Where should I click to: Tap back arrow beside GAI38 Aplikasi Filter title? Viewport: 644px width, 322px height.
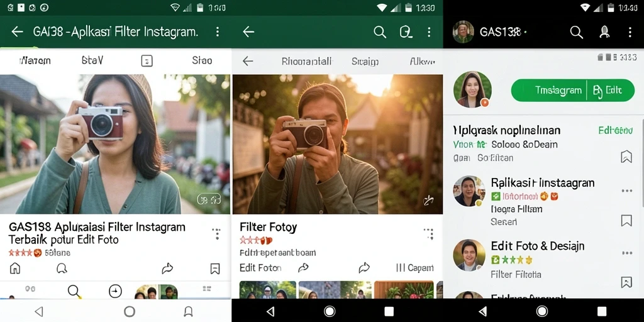pyautogui.click(x=17, y=31)
